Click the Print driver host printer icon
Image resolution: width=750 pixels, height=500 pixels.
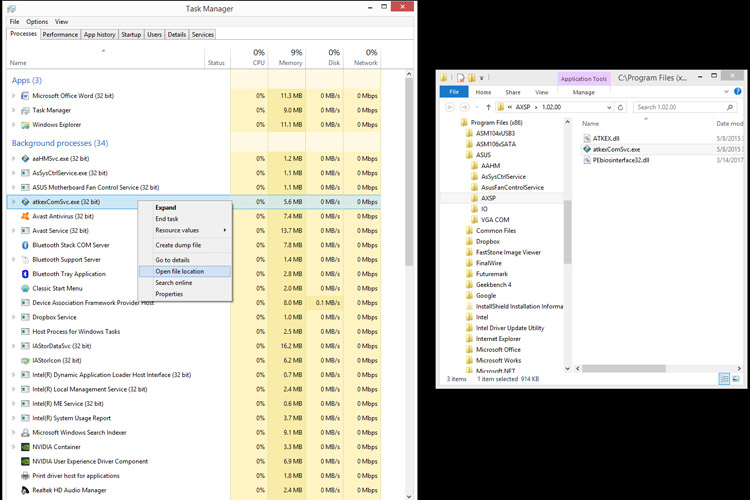[x=25, y=476]
